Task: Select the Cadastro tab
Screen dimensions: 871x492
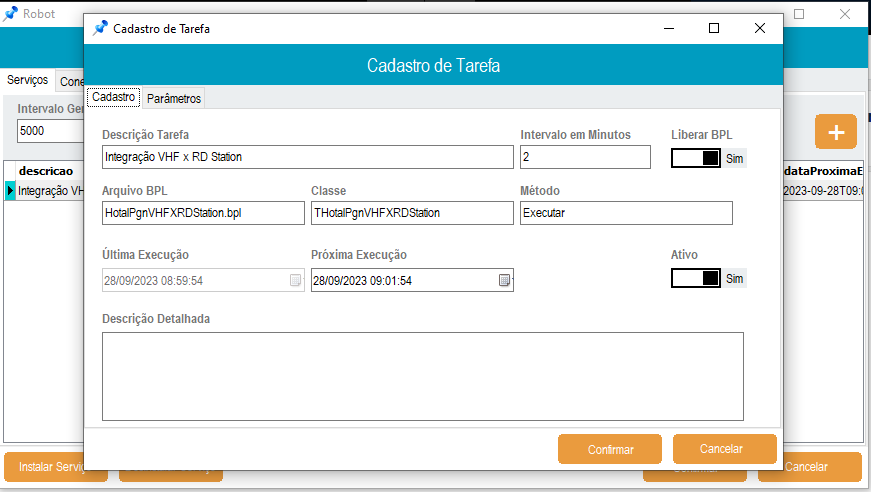Action: [x=113, y=97]
